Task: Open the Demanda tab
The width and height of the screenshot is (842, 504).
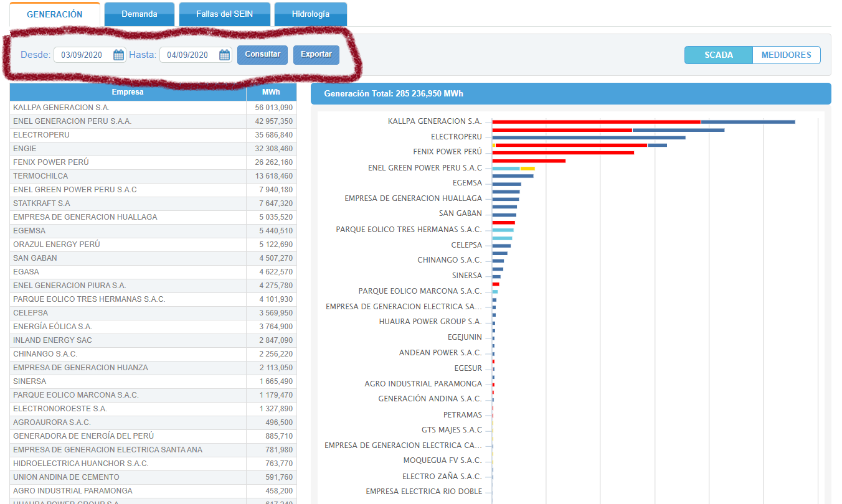Action: tap(139, 14)
